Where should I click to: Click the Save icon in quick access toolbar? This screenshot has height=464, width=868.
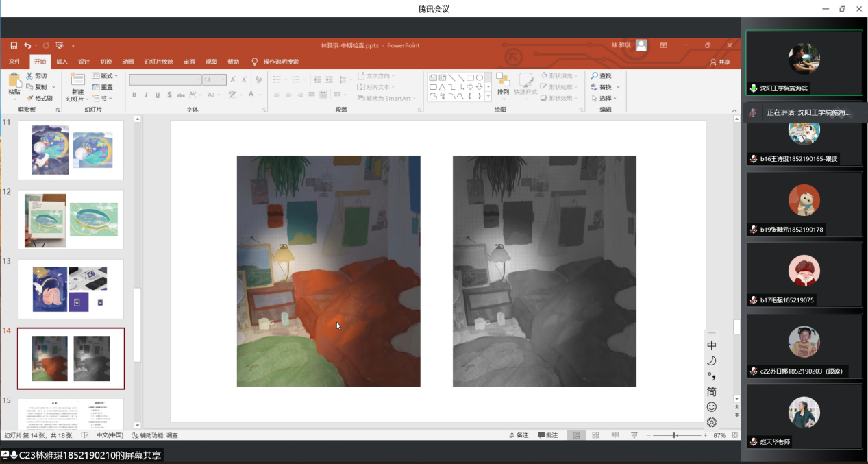click(14, 46)
